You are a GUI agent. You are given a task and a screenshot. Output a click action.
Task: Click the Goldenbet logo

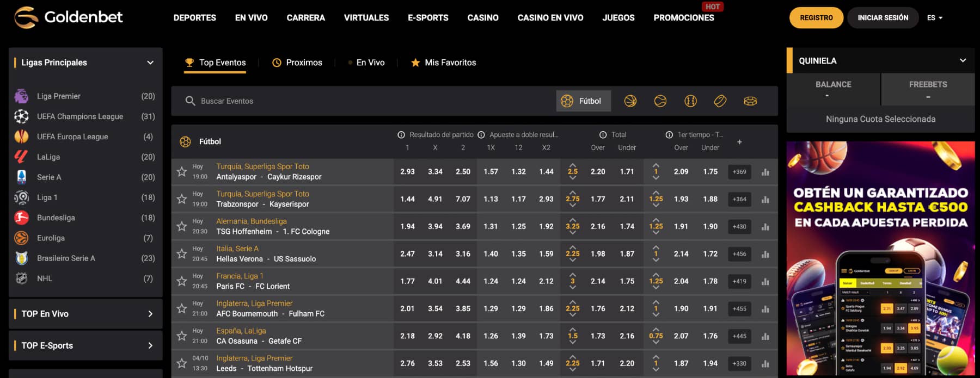click(69, 17)
